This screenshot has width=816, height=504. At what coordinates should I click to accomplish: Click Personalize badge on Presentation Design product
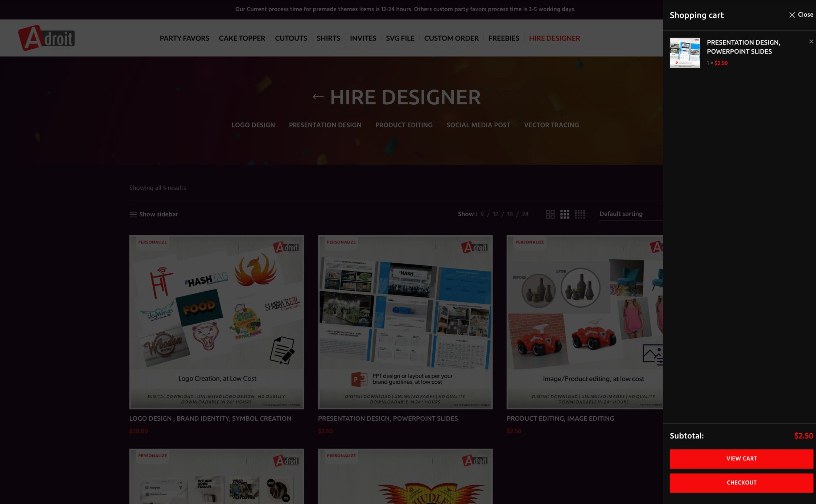(x=341, y=242)
